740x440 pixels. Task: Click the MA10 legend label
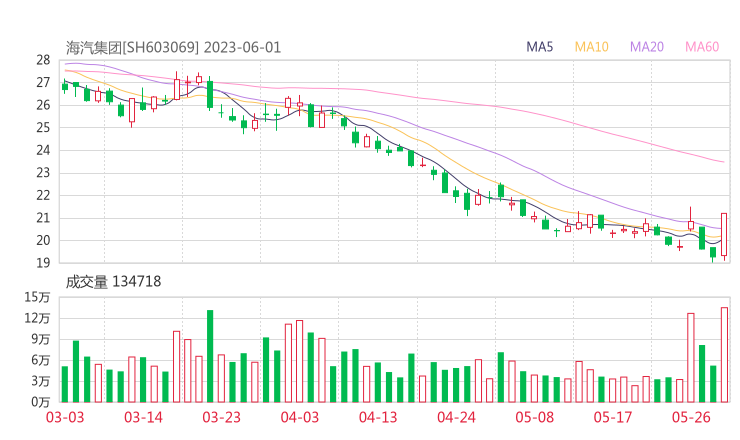coord(591,47)
